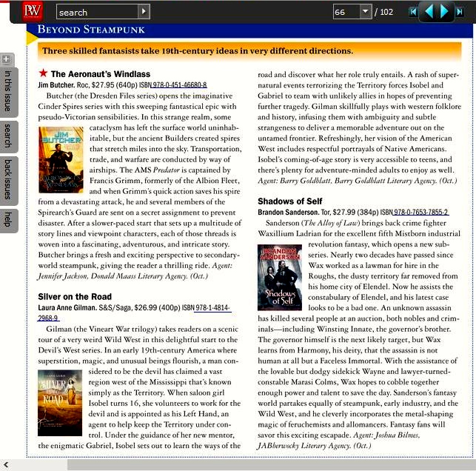Image resolution: width=476 pixels, height=471 pixels.
Task: Click author name 'Brandon Sanderson. Tor'
Action: (294, 212)
